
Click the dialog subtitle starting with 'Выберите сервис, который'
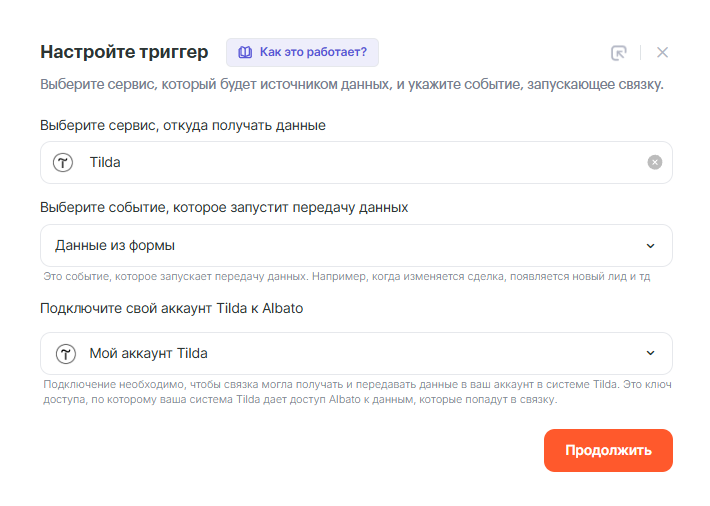pos(351,84)
